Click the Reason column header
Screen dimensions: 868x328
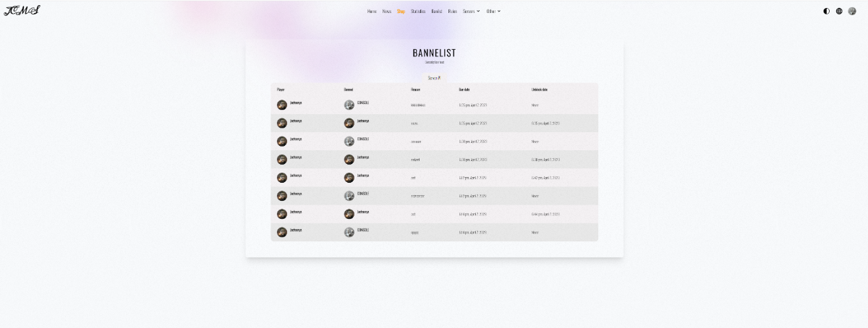tap(415, 90)
